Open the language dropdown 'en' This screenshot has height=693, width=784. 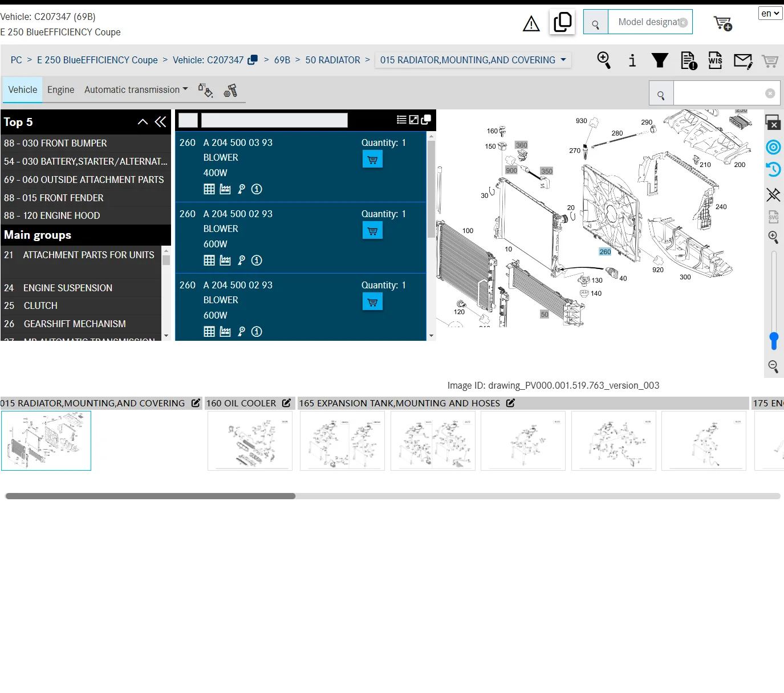pyautogui.click(x=770, y=13)
